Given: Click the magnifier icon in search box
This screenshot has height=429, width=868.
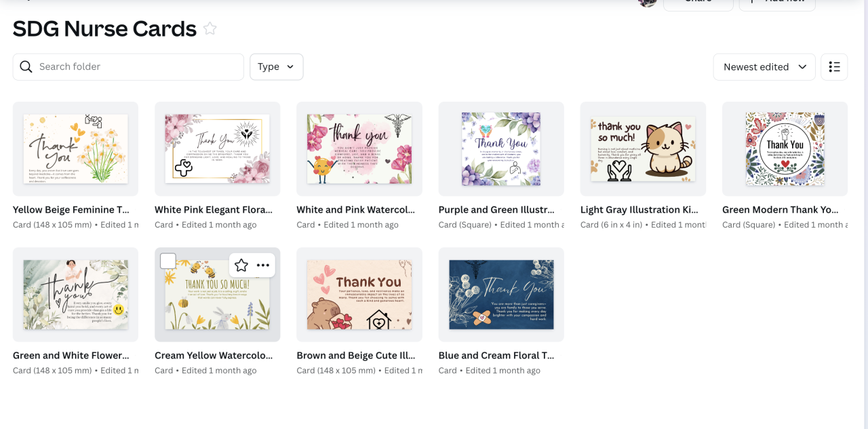Looking at the screenshot, I should click(26, 66).
